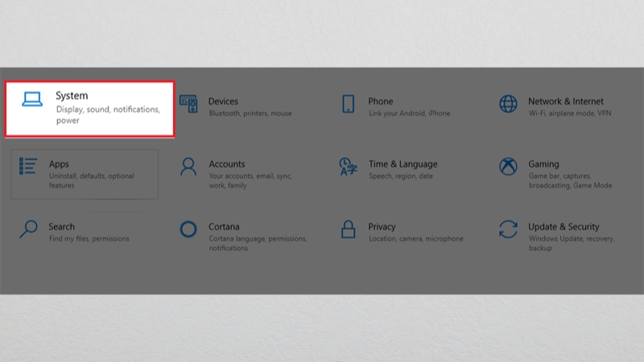Click the Cortana circle icon
The image size is (644, 362).
pyautogui.click(x=188, y=229)
